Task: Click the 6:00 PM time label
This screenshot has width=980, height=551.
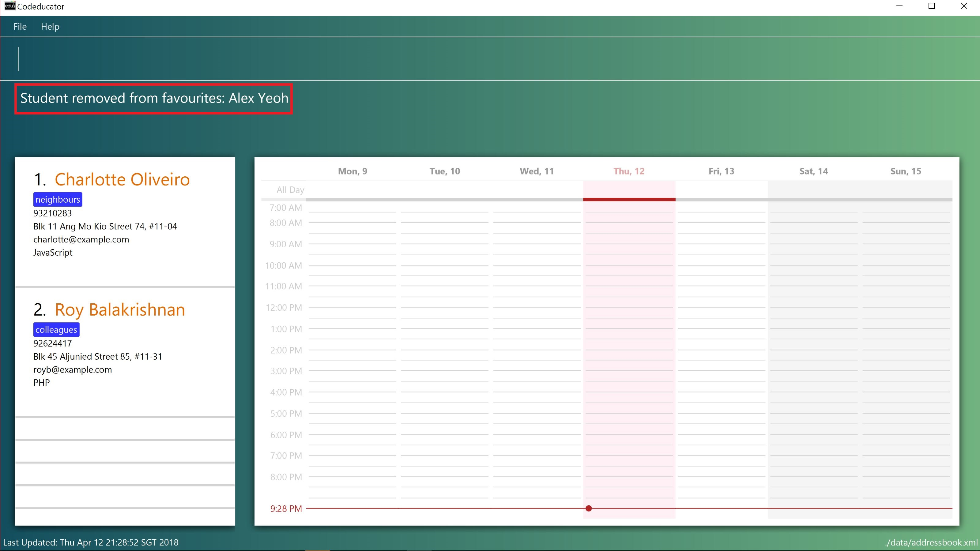Action: pos(286,435)
